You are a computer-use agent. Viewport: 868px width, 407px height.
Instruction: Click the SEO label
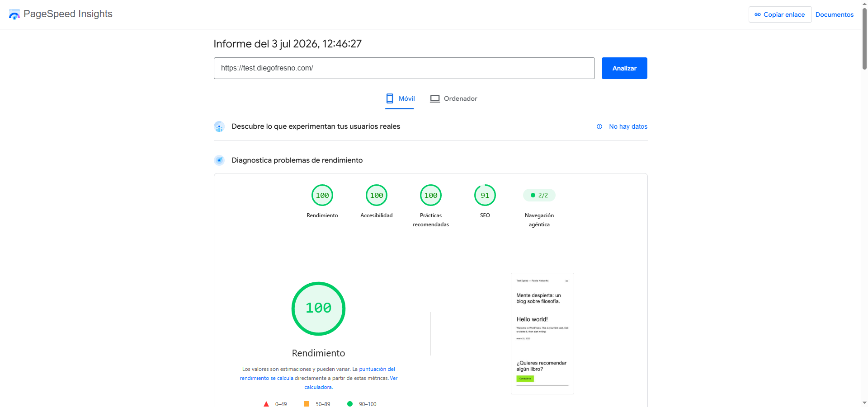[485, 215]
